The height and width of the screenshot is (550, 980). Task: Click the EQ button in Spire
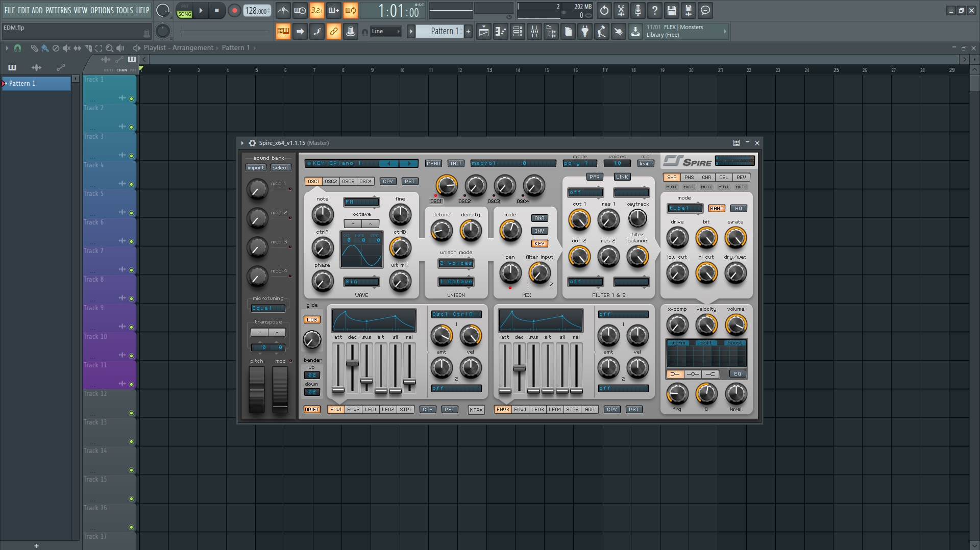(738, 374)
